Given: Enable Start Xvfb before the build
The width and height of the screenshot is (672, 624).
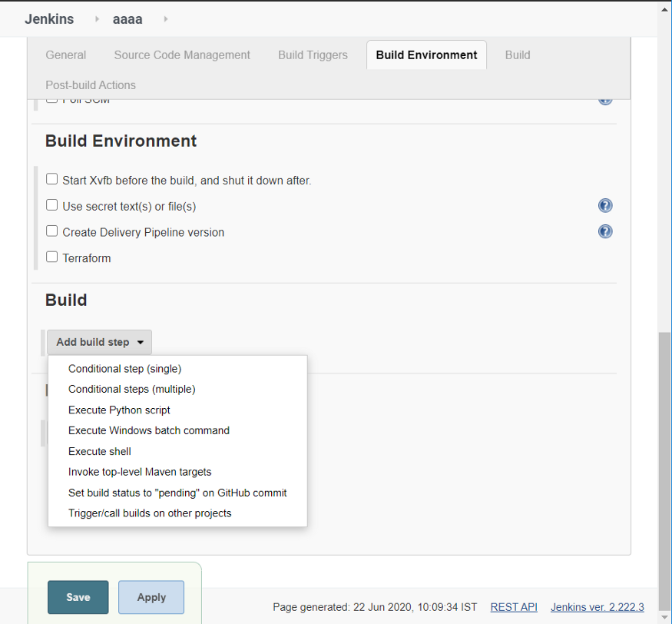Looking at the screenshot, I should 52,179.
